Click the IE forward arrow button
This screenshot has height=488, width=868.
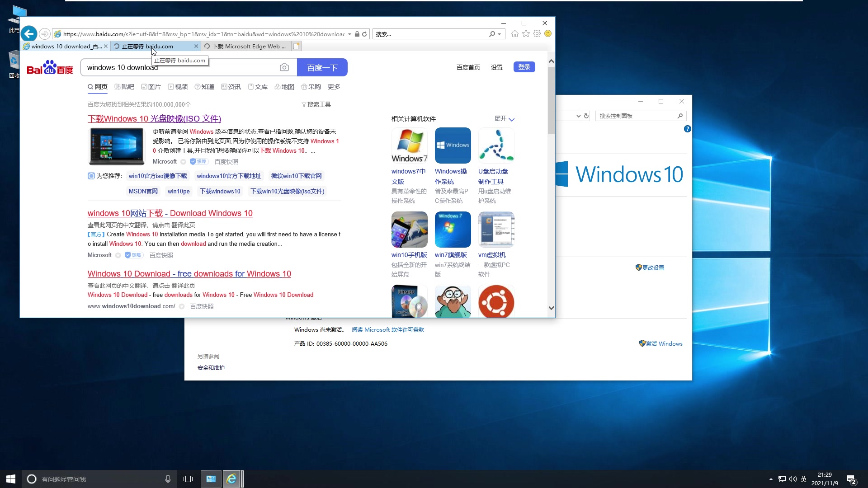tap(44, 34)
